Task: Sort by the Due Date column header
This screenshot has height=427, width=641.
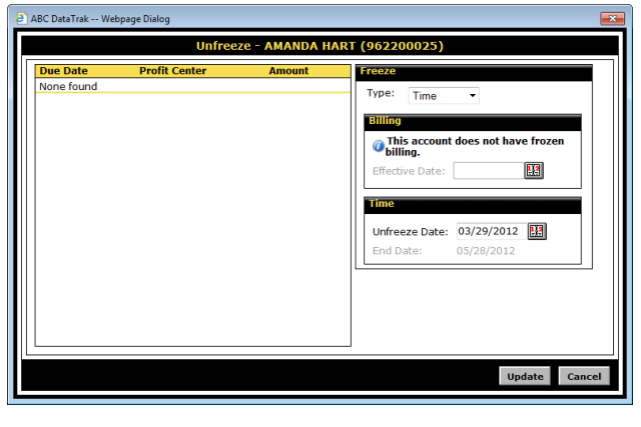Action: pos(62,71)
